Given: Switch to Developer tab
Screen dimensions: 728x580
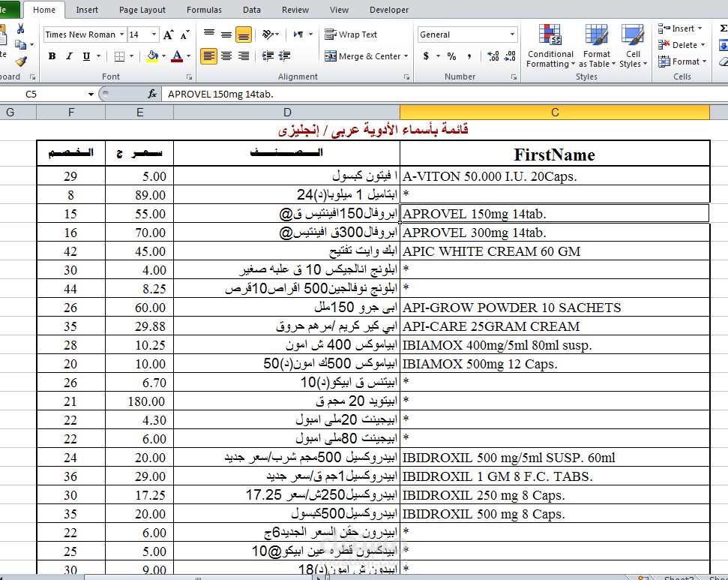Looking at the screenshot, I should point(389,10).
